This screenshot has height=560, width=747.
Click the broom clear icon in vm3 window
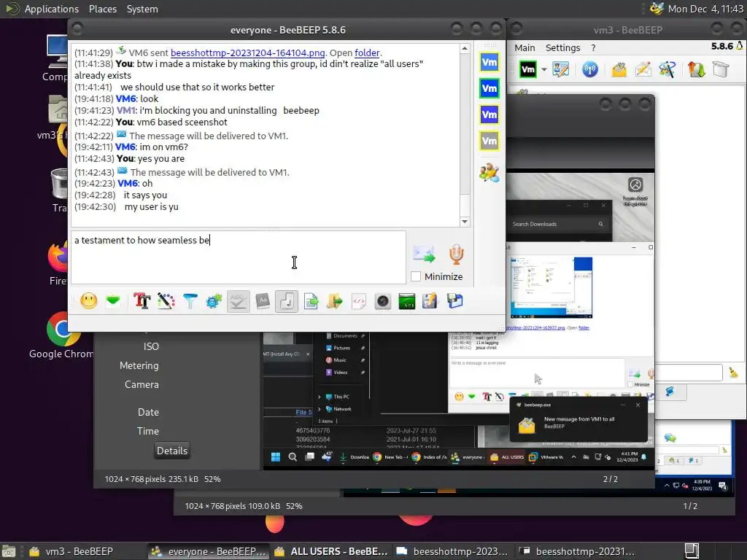[x=734, y=373]
